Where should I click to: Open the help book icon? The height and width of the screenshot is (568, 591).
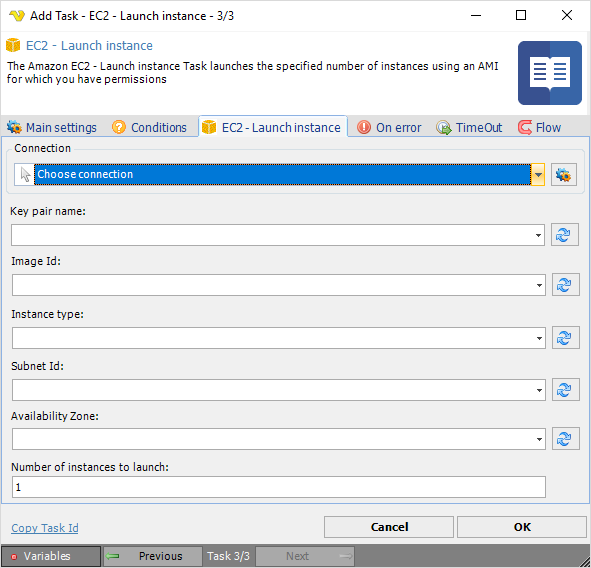550,73
